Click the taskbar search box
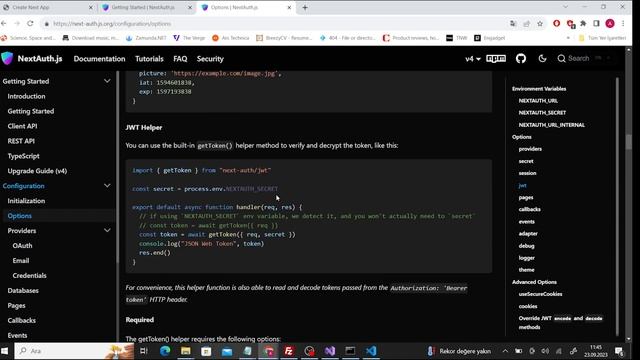 coord(74,351)
